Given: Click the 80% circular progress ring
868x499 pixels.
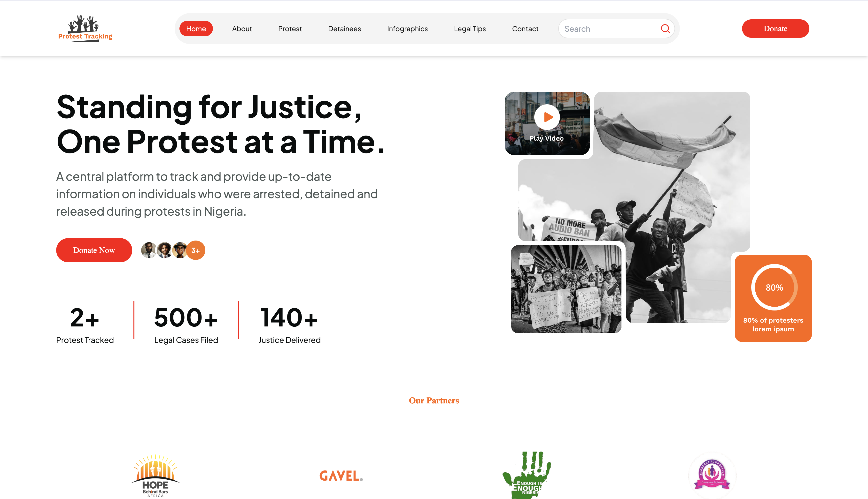Looking at the screenshot, I should coord(774,287).
